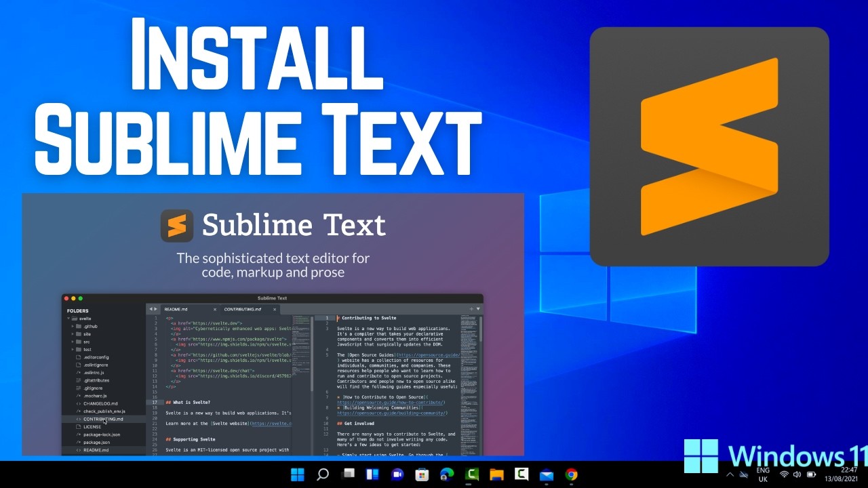Screen dimensions: 868x488
Task: Click the ENG UK language indicator
Action: click(x=763, y=474)
